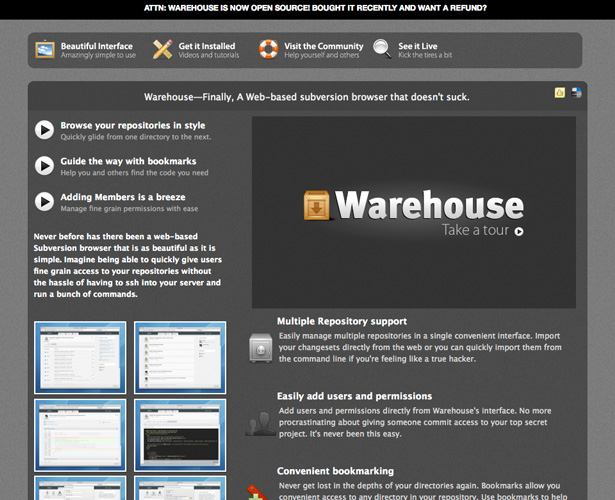Viewport: 615px width, 500px height.
Task: Click the Warehouse crate box logo icon
Action: pyautogui.click(x=317, y=205)
